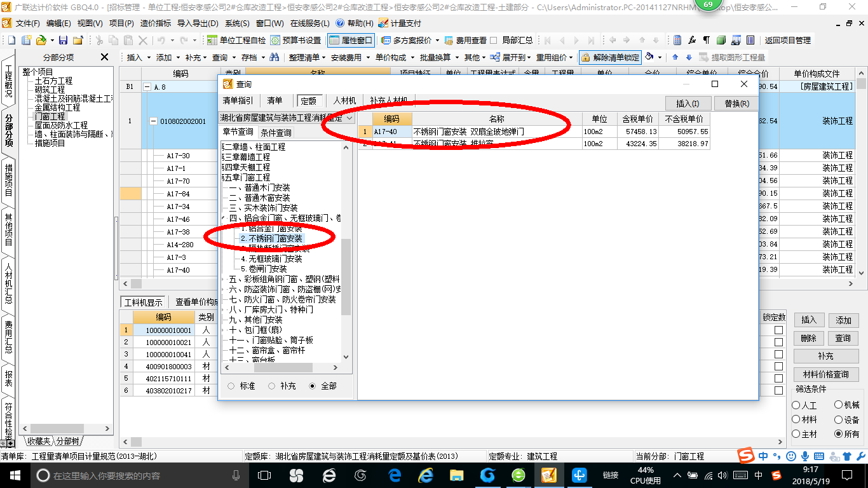Select the 不锈钢门窗安装 tree item

(x=271, y=238)
